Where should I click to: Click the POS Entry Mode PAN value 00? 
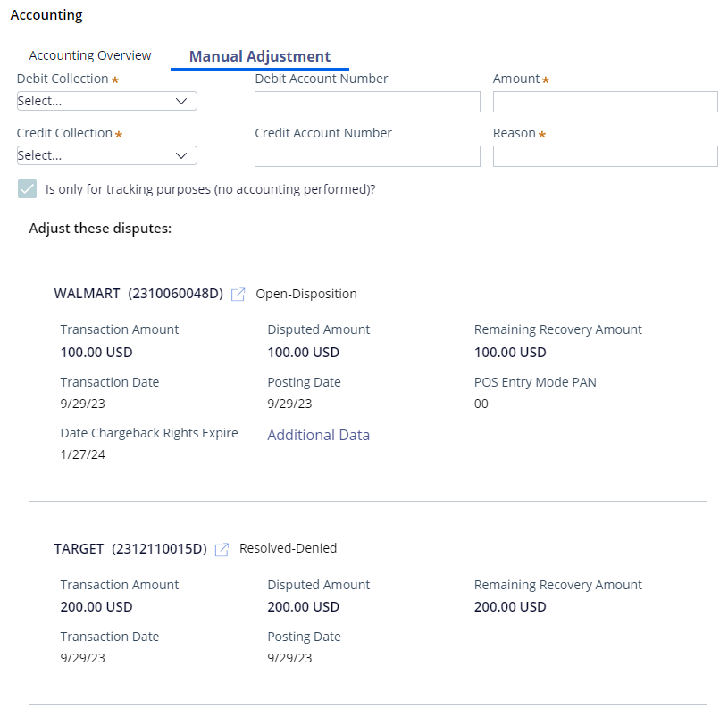pos(481,404)
